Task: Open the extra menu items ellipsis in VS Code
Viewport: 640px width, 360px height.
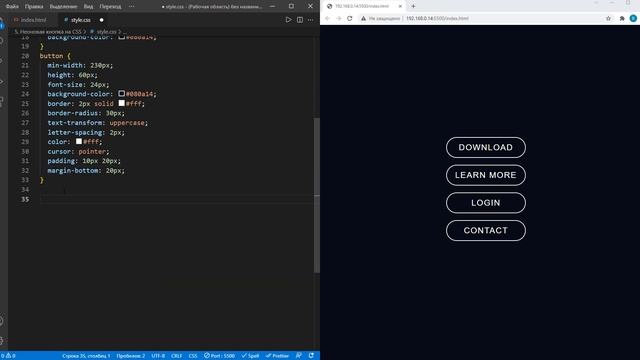Action: [x=131, y=7]
